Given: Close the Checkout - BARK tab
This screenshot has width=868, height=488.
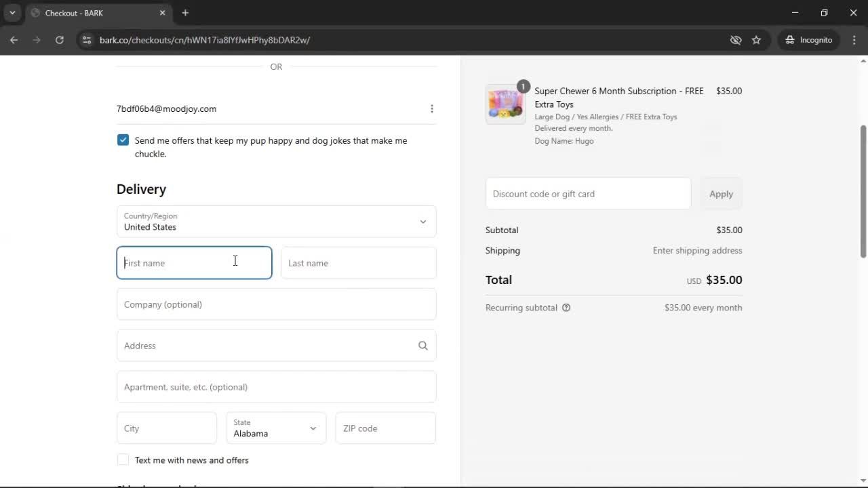Looking at the screenshot, I should (162, 13).
